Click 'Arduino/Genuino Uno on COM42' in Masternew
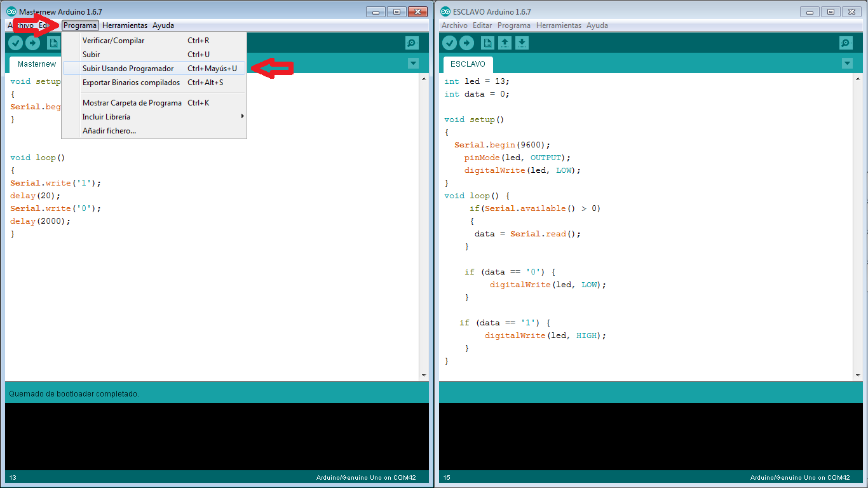The image size is (868, 488). click(x=366, y=478)
